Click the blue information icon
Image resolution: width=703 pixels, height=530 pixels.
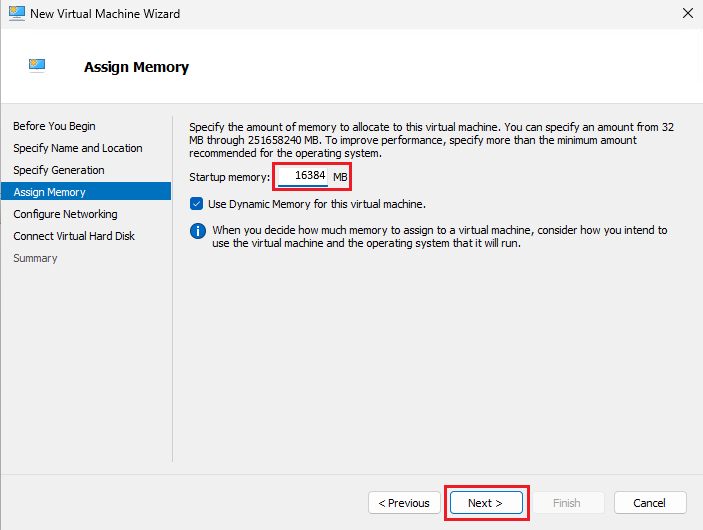pos(197,231)
